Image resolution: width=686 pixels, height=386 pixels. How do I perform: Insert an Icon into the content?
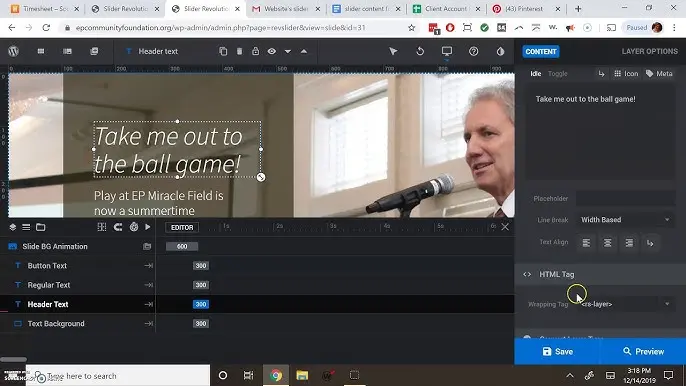(626, 74)
